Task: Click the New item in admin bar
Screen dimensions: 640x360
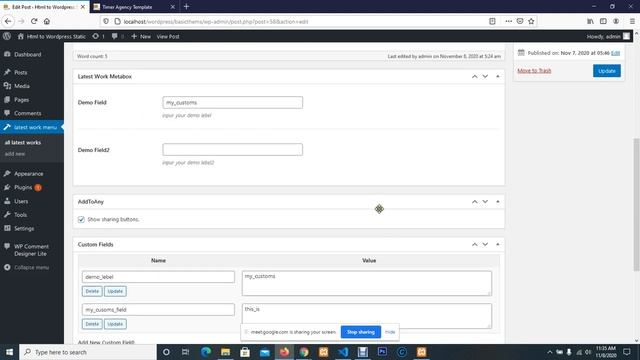Action: click(x=141, y=36)
